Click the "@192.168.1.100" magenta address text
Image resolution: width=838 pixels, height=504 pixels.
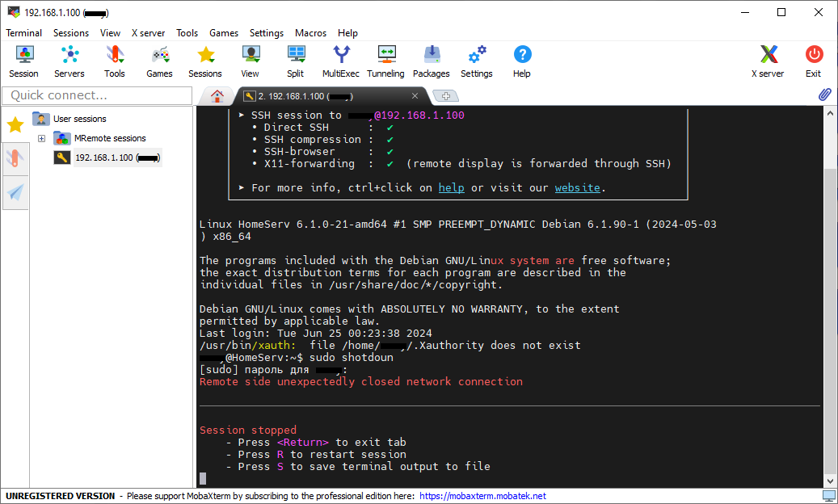click(x=419, y=115)
